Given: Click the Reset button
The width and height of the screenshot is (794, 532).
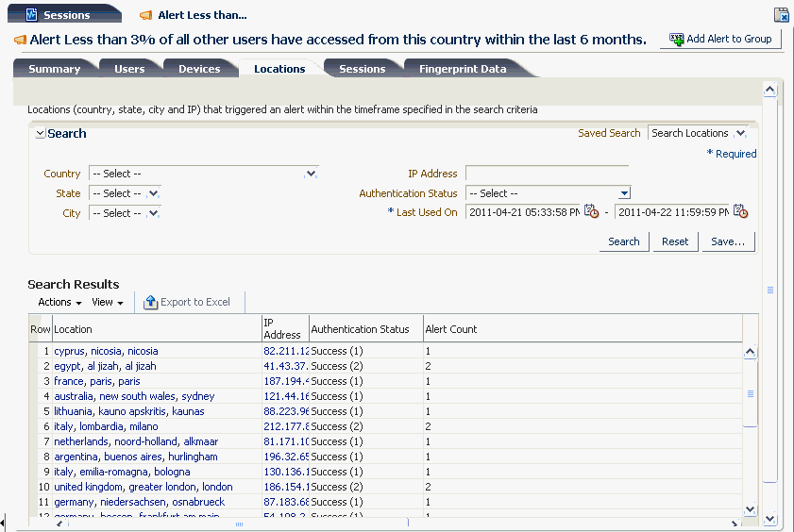Looking at the screenshot, I should point(675,241).
